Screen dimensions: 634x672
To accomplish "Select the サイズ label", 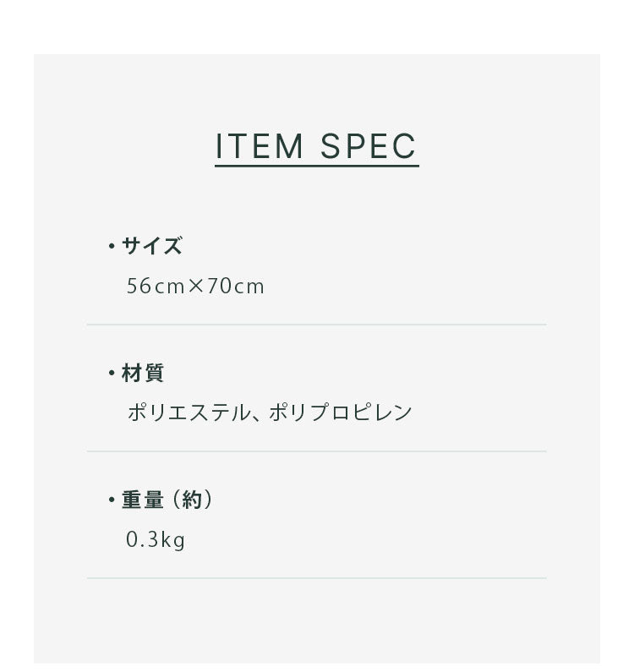I will coord(152,246).
